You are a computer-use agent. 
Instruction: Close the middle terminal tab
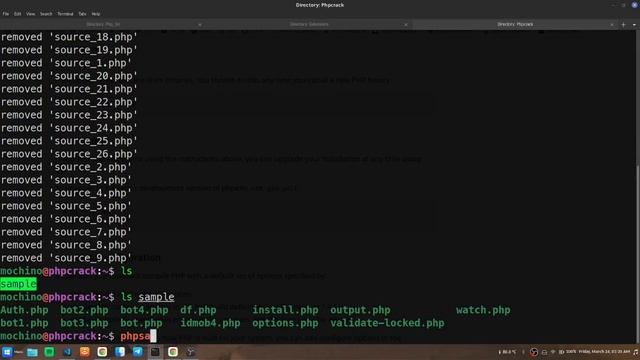coord(406,24)
